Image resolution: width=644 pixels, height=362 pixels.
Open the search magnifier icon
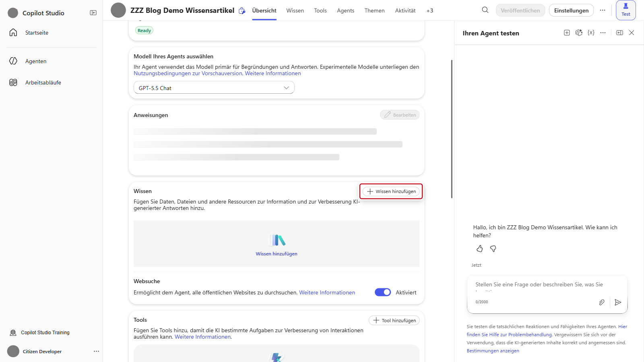485,10
